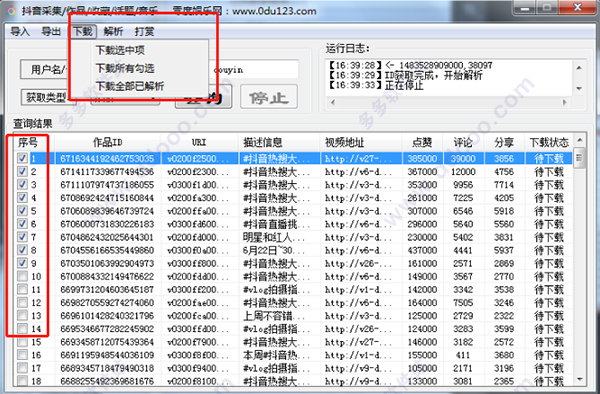600x394 pixels.
Task: Check the checkbox for row 12
Action: click(22, 302)
